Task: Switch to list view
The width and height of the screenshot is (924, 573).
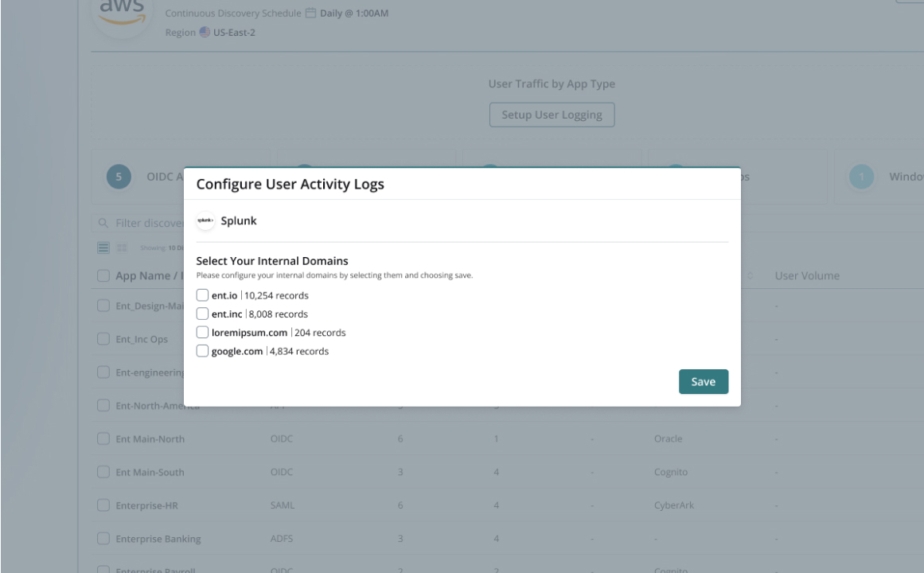Action: tap(103, 248)
